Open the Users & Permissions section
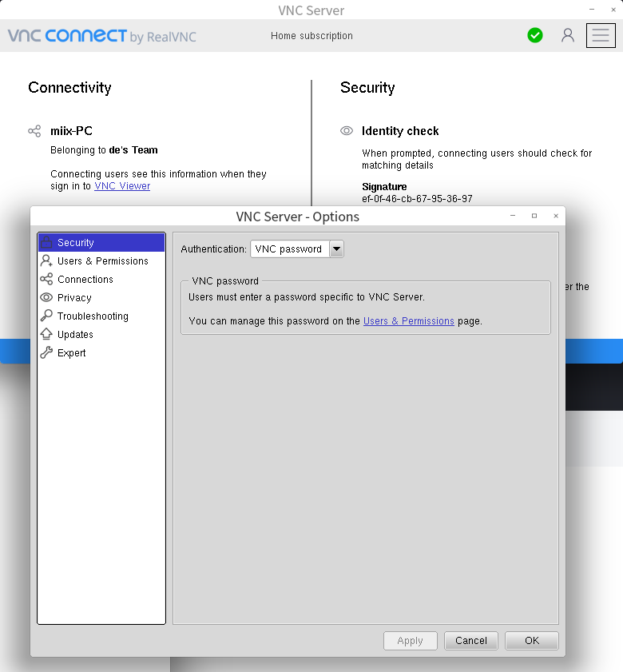Screen dimensions: 623x672 click(x=101, y=260)
